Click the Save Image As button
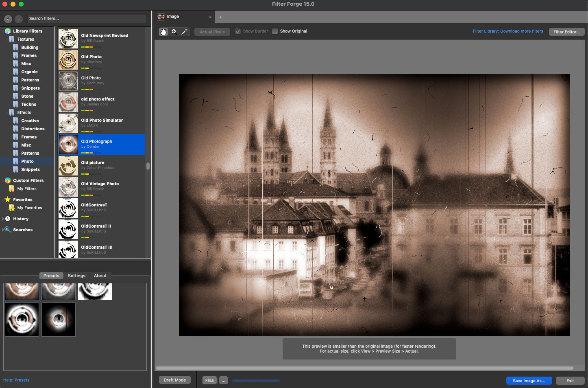 (528, 381)
